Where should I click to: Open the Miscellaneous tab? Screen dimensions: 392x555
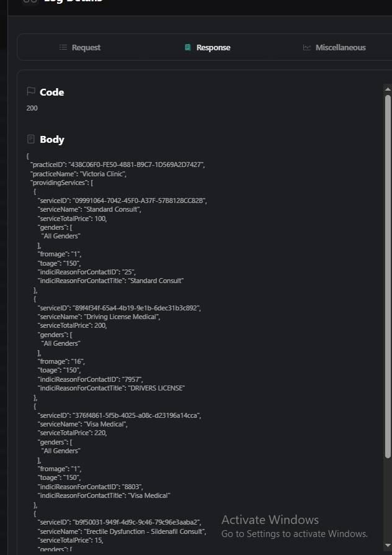[340, 47]
